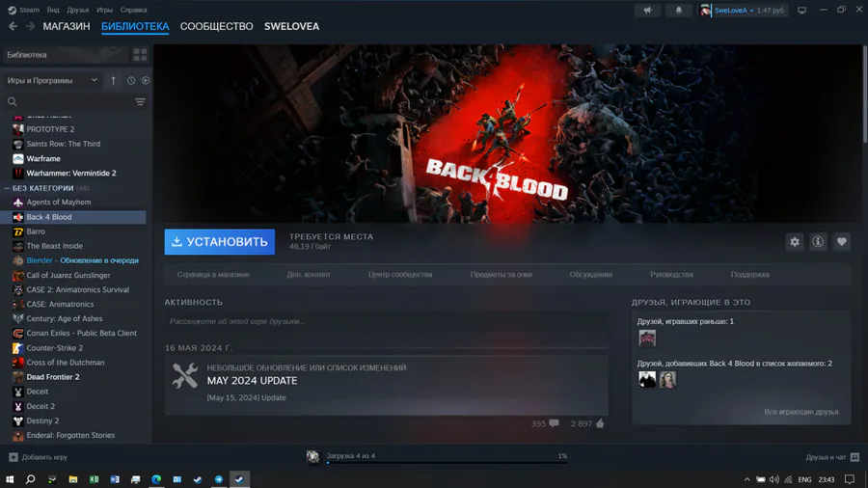Viewport: 868px width, 488px height.
Task: Open advanced filter options icon
Action: click(141, 102)
